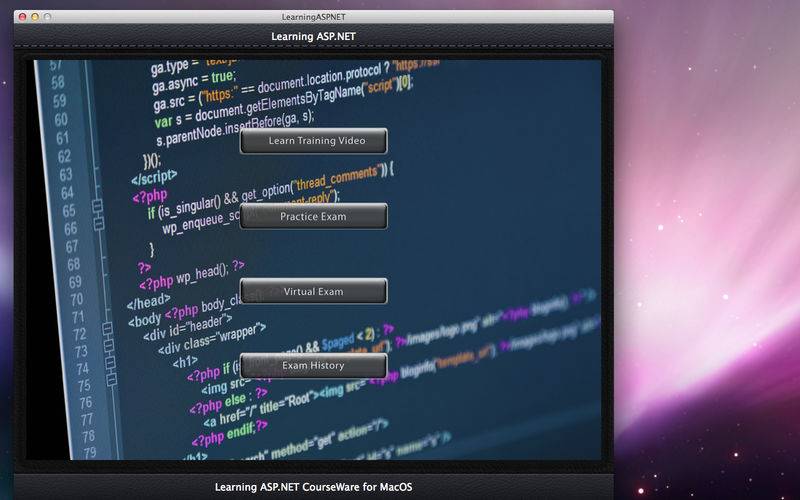Launch the Virtual Exam
Image resolution: width=800 pixels, height=500 pixels.
(313, 291)
